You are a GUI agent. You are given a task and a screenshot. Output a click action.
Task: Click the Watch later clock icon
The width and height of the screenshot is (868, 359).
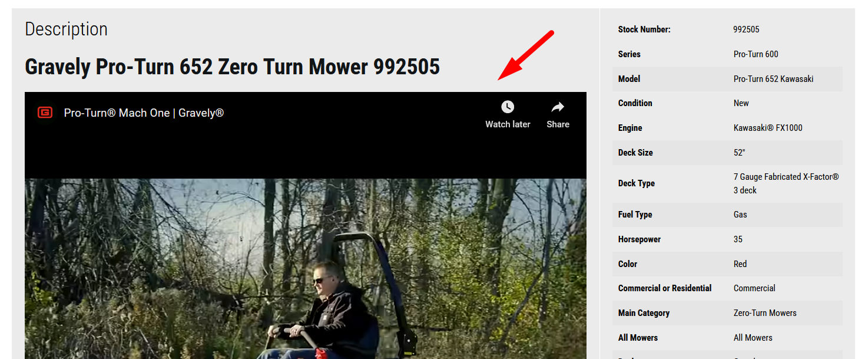click(x=508, y=107)
